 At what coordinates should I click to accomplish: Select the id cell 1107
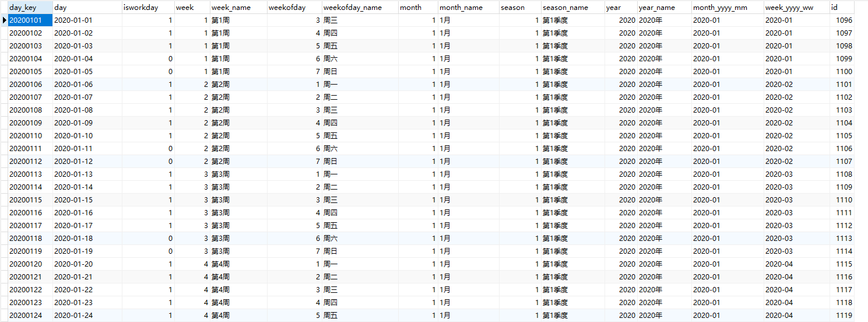pyautogui.click(x=842, y=162)
